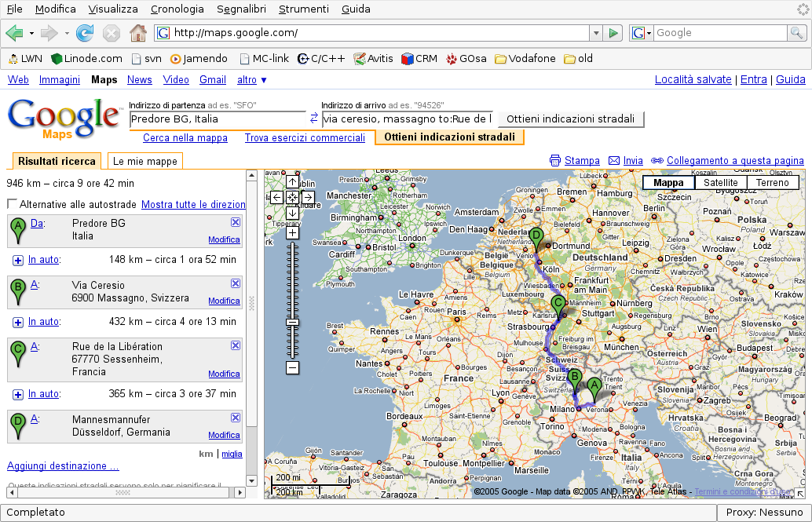This screenshot has height=522, width=812.
Task: Click the Stampa printer icon
Action: [555, 160]
